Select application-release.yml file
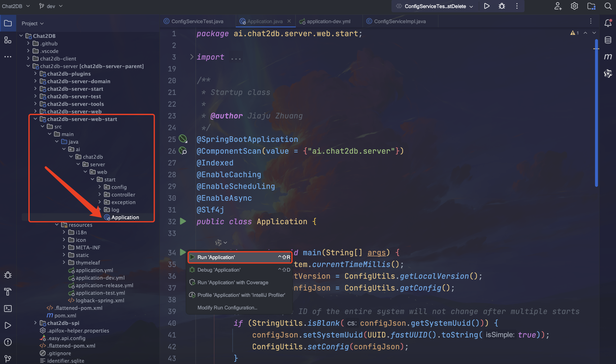This screenshot has height=364, width=616. pyautogui.click(x=101, y=285)
